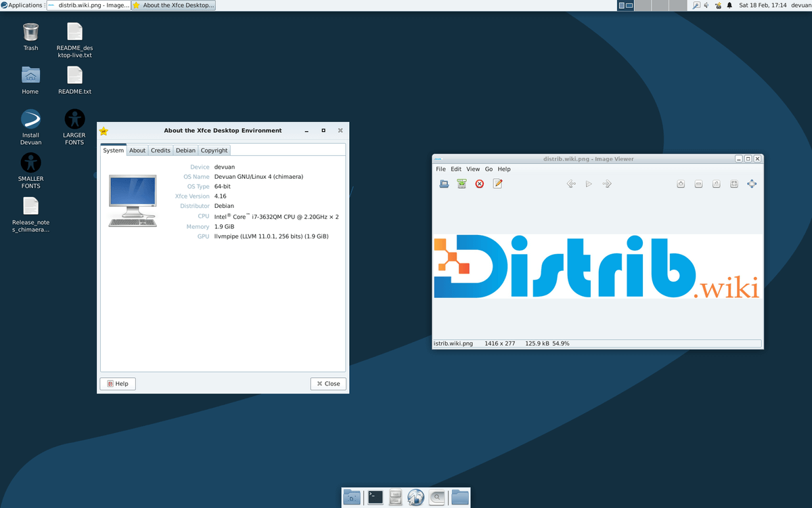Launch Install Devuan desktop icon

pyautogui.click(x=30, y=127)
